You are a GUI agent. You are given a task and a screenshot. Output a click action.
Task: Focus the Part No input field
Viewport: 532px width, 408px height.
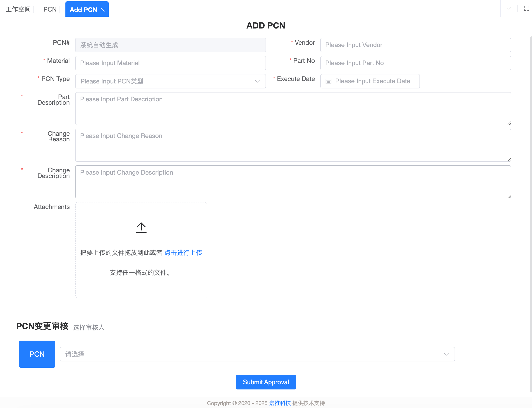pyautogui.click(x=415, y=63)
